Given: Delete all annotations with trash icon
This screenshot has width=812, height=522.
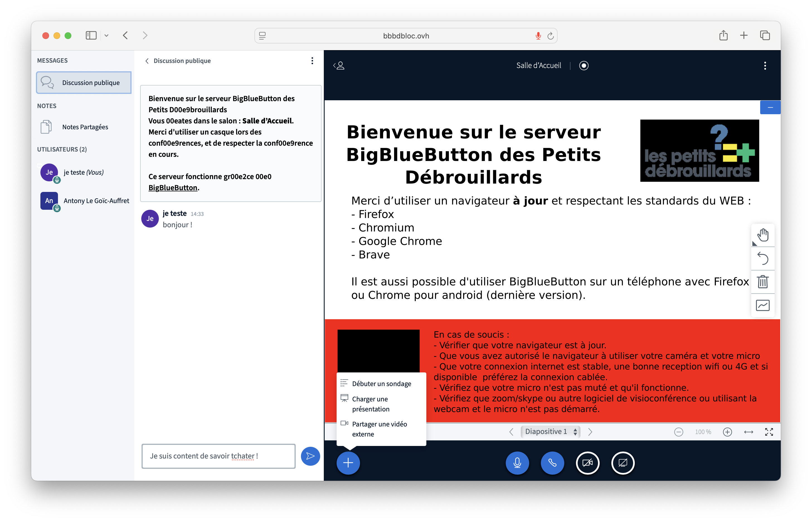Looking at the screenshot, I should [763, 282].
